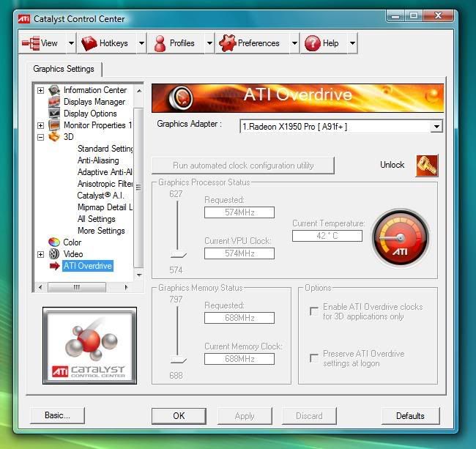Image resolution: width=476 pixels, height=449 pixels.
Task: Select Adaptive Anti-Aliasing tree item
Action: (105, 172)
